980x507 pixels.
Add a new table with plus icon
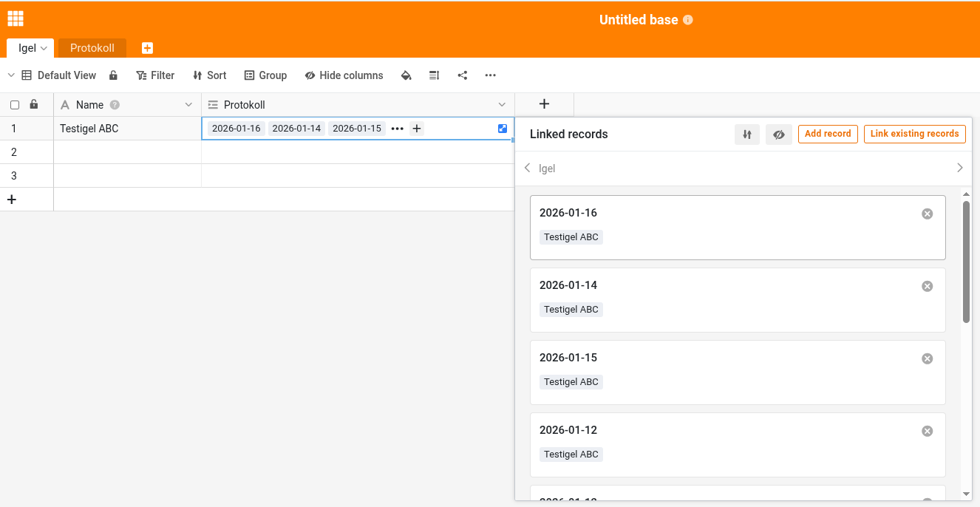147,48
